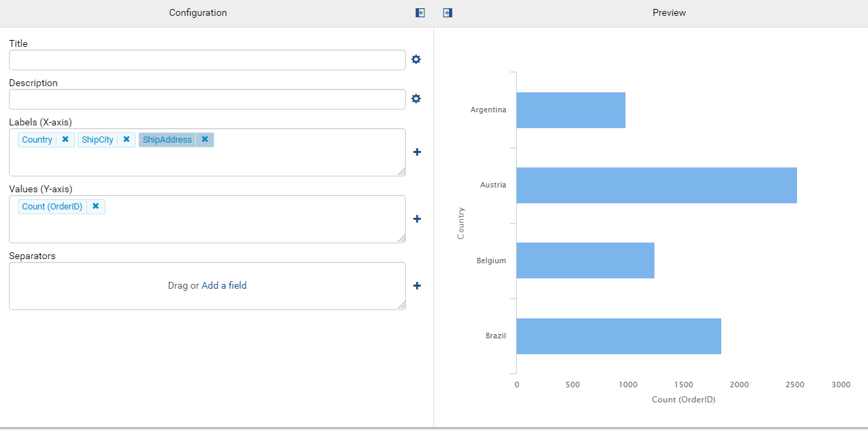The width and height of the screenshot is (868, 430).
Task: Select the Country tag in Labels
Action: (x=37, y=140)
